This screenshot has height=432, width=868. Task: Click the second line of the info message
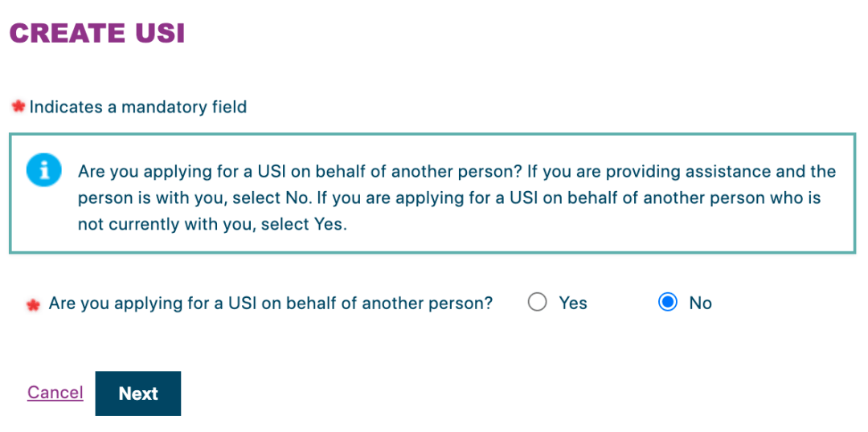[449, 198]
